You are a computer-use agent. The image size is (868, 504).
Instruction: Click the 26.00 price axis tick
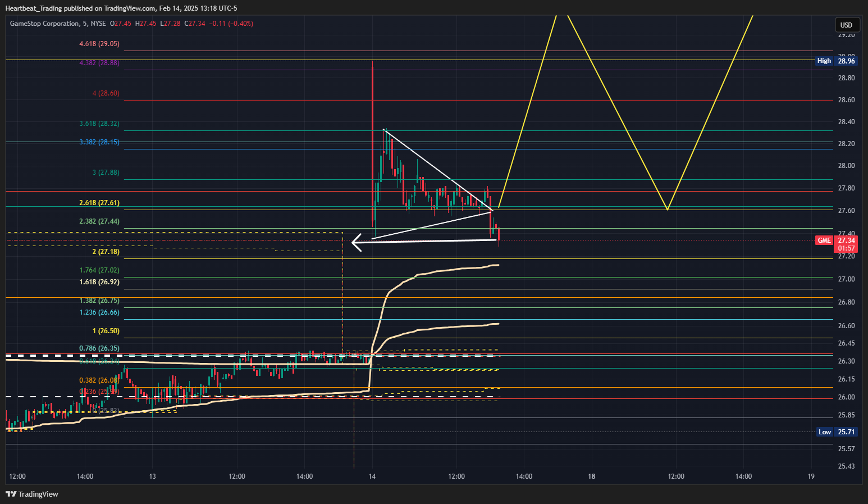click(847, 397)
